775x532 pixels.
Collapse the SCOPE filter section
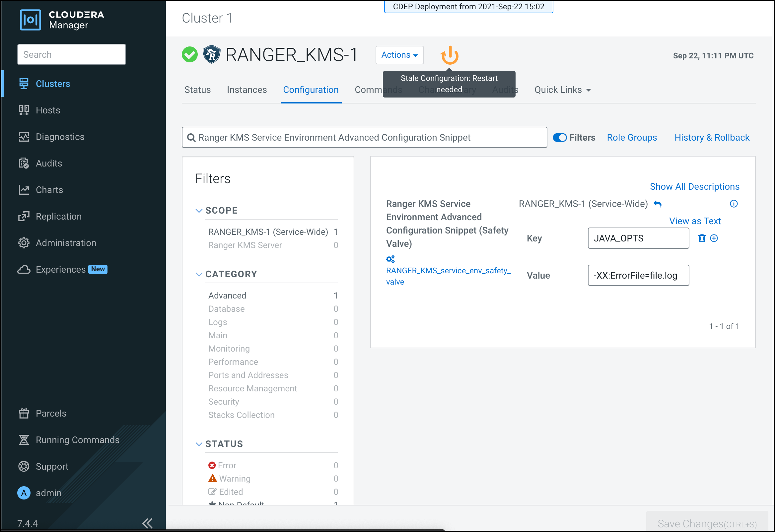[x=199, y=211]
